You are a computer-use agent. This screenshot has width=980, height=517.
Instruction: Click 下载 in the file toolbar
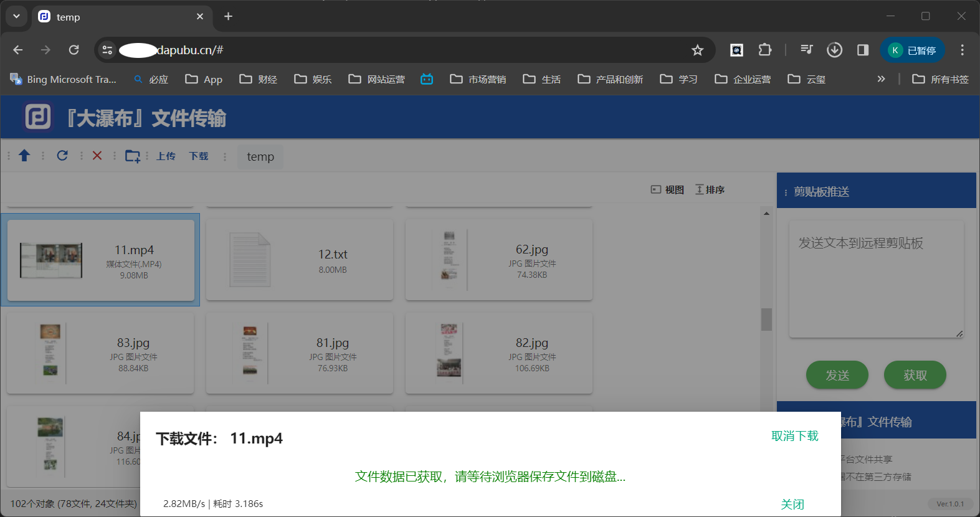pyautogui.click(x=199, y=156)
